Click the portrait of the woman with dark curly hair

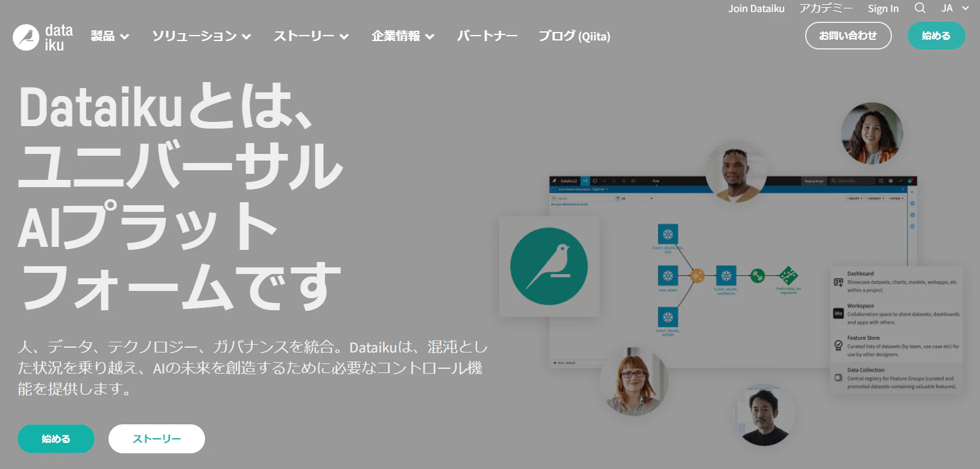(872, 133)
